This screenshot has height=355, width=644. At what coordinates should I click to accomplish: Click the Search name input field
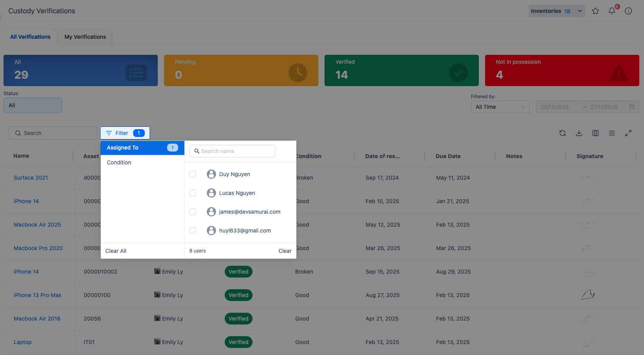pos(235,151)
